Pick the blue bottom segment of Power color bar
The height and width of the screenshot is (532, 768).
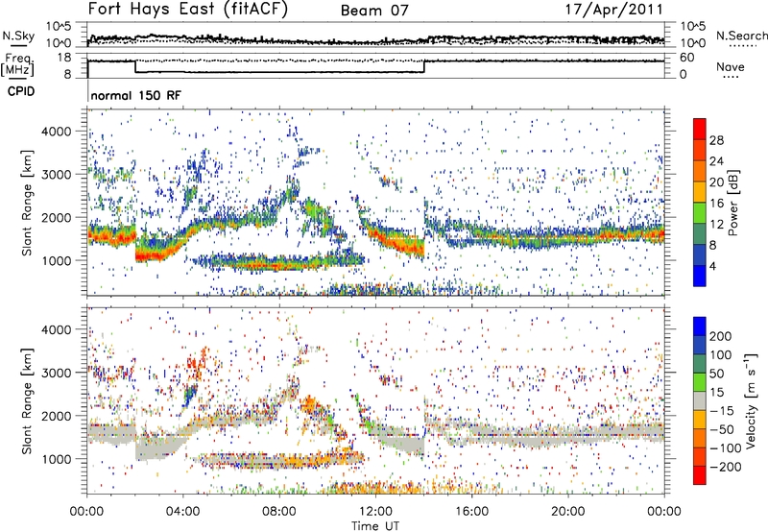point(700,276)
